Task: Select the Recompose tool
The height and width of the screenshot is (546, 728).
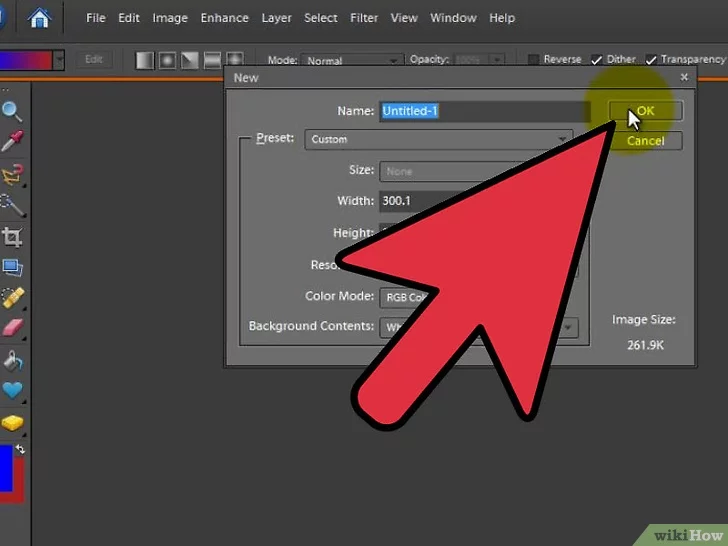Action: (12, 267)
